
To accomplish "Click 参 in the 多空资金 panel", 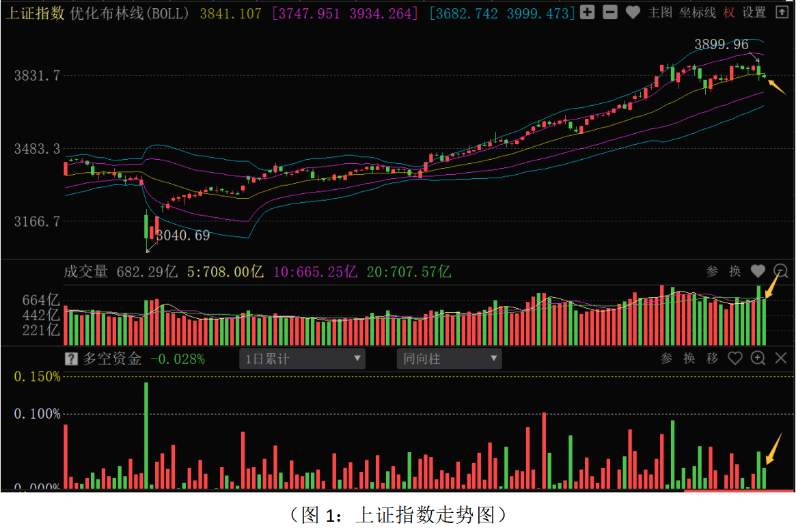I will tap(667, 359).
